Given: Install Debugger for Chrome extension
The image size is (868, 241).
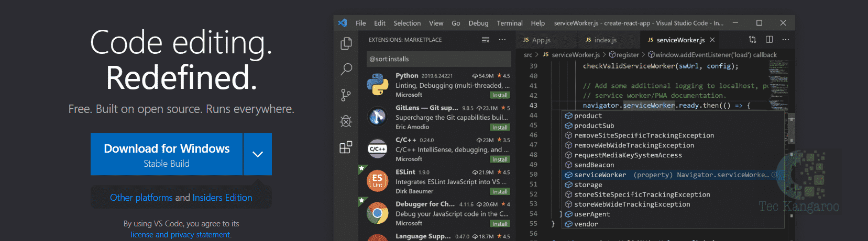Looking at the screenshot, I should (x=500, y=224).
